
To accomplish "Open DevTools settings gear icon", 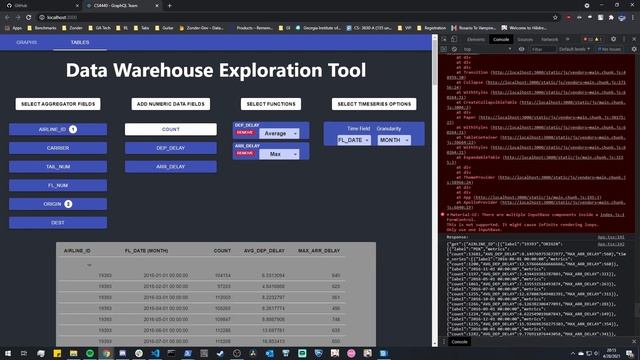I will point(613,39).
